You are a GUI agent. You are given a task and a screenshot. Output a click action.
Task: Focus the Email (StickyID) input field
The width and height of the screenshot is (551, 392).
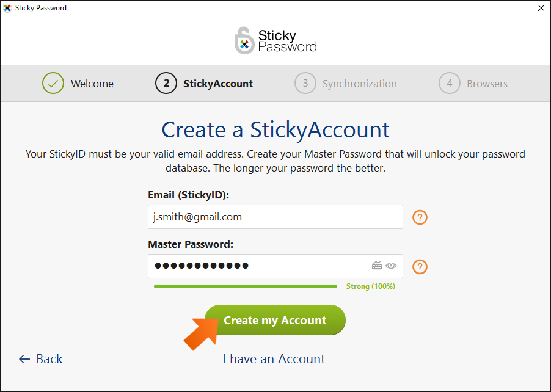coord(275,217)
